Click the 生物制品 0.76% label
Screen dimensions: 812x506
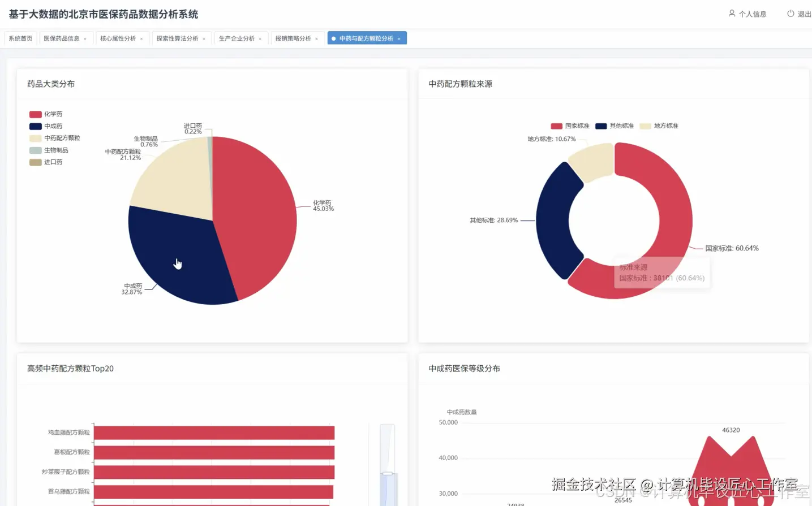[146, 141]
